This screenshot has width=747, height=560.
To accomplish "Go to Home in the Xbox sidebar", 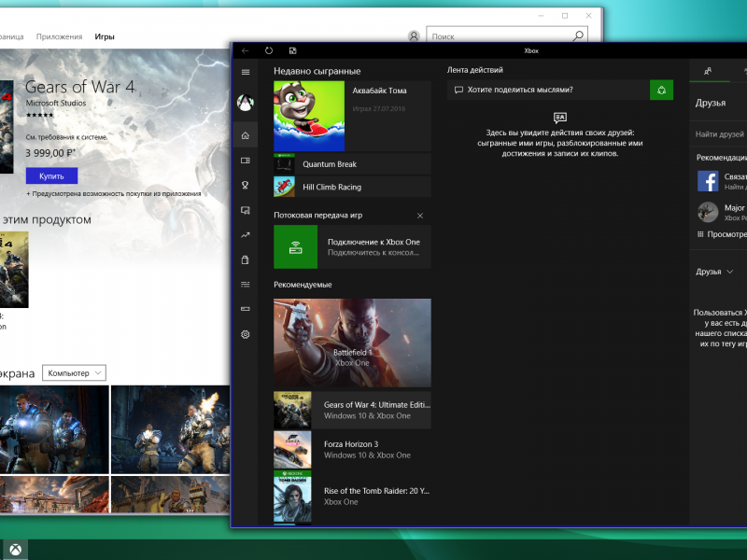I will tap(246, 135).
